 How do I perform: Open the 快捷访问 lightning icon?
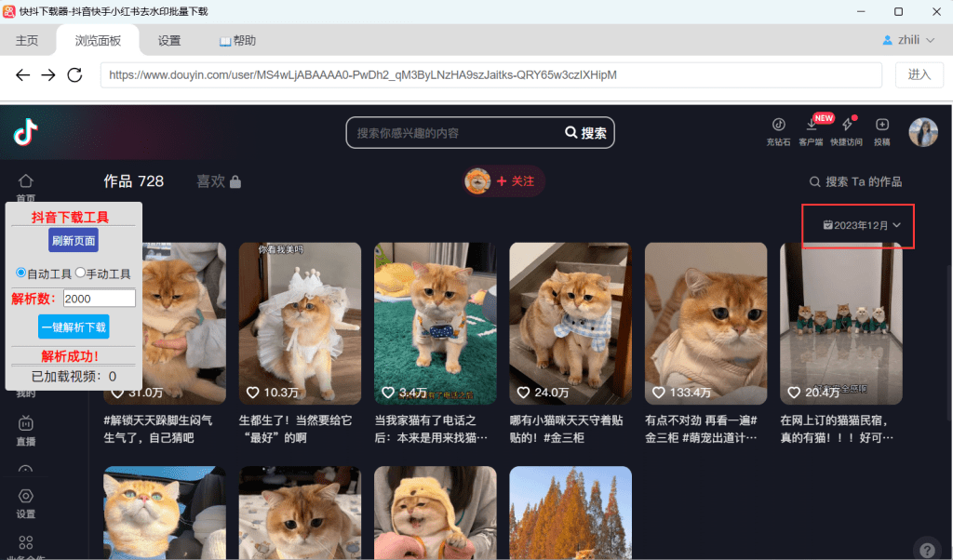(x=847, y=125)
